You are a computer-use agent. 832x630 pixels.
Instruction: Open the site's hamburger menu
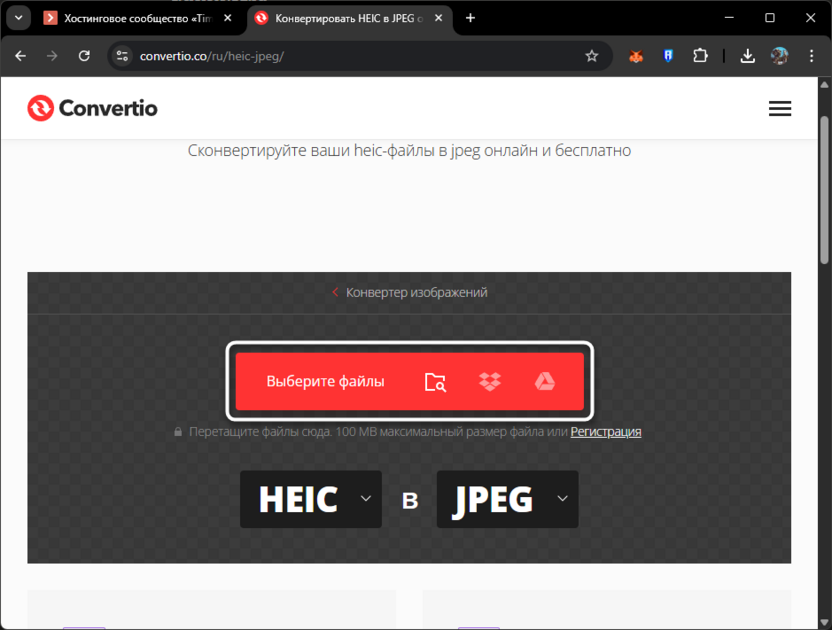coord(780,108)
